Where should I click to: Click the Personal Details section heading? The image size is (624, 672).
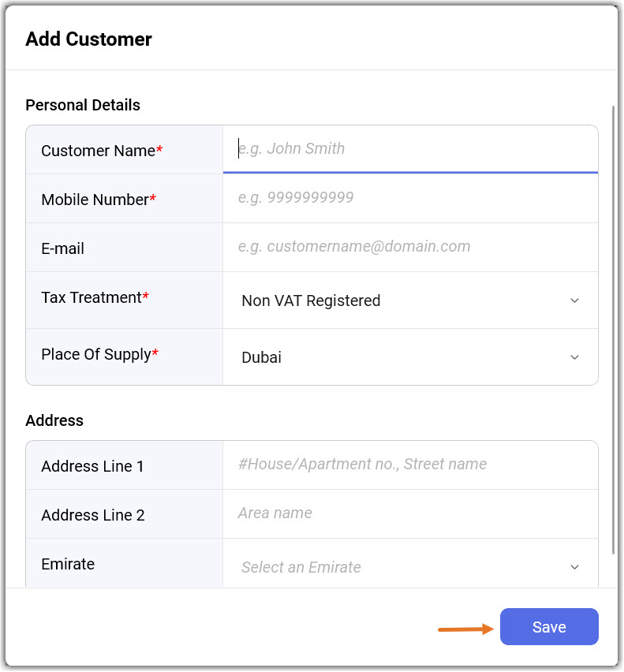point(83,105)
